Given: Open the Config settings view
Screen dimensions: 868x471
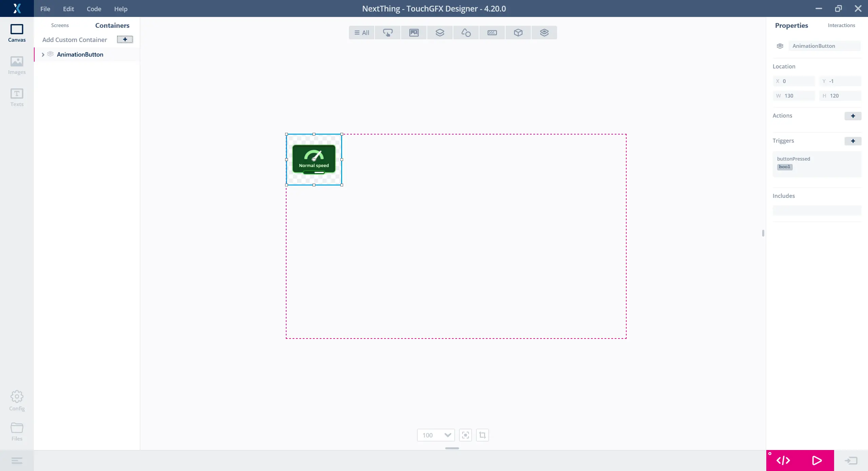Looking at the screenshot, I should tap(17, 401).
